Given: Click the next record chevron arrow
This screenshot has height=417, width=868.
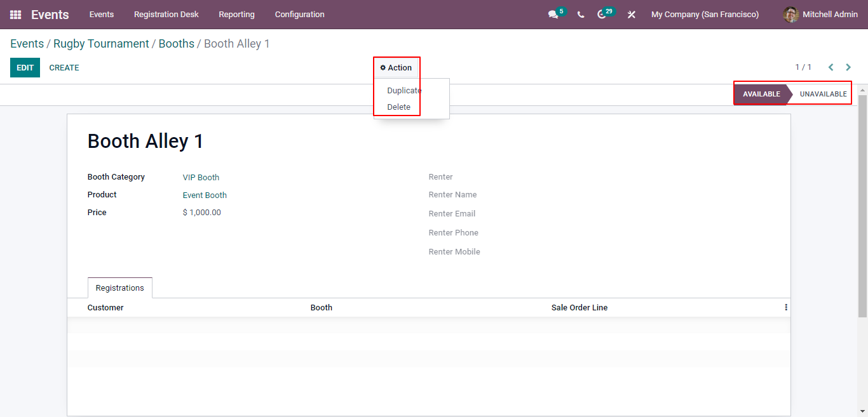Looking at the screenshot, I should point(848,67).
